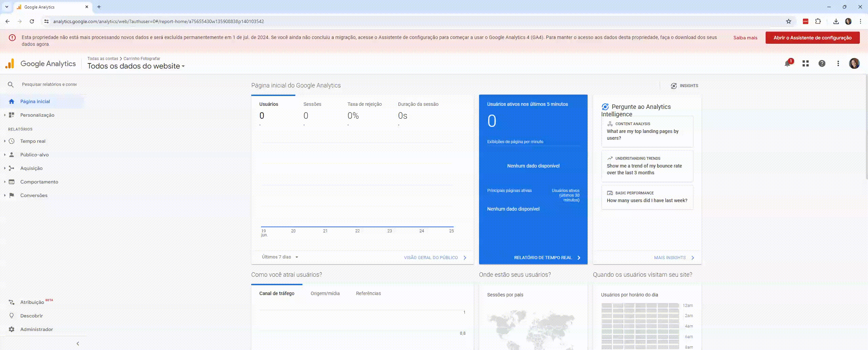
Task: Switch to the Canal de tráfego tab
Action: point(277,293)
